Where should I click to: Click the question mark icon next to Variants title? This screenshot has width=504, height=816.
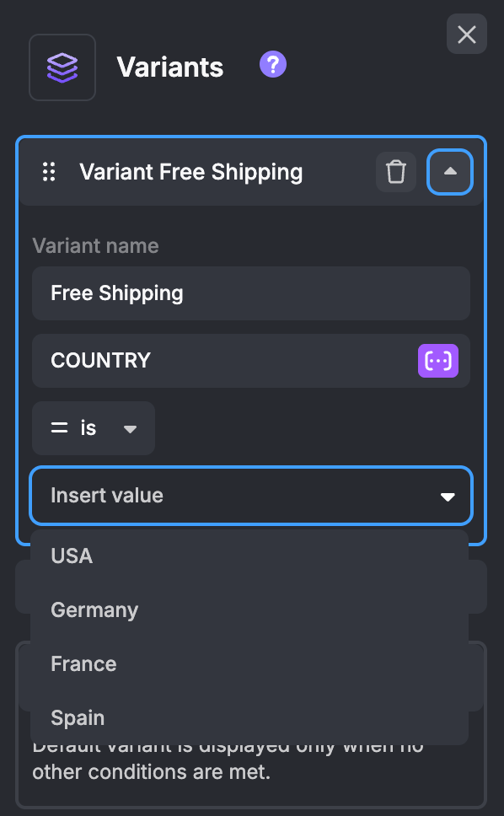(272, 64)
